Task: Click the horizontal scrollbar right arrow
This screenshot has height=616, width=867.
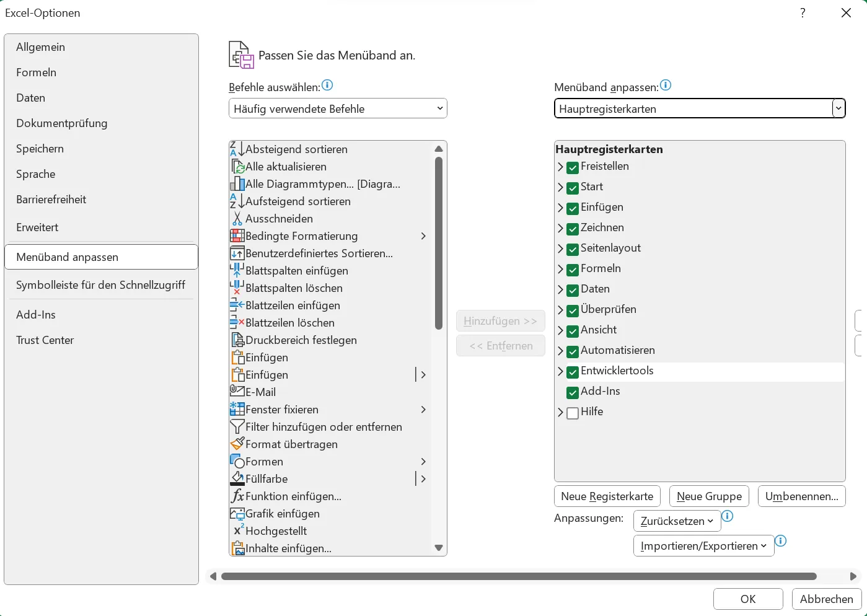Action: pos(853,576)
